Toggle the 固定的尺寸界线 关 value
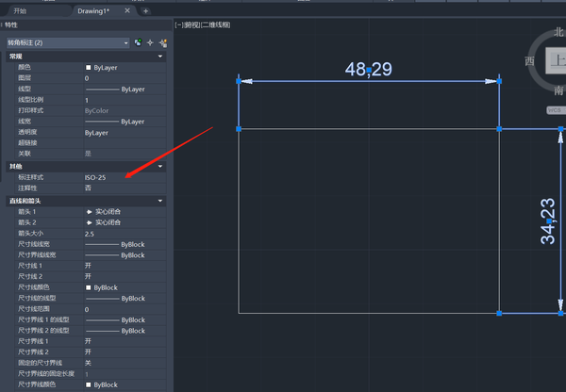Viewport: 566px width, 392px height. (125, 363)
